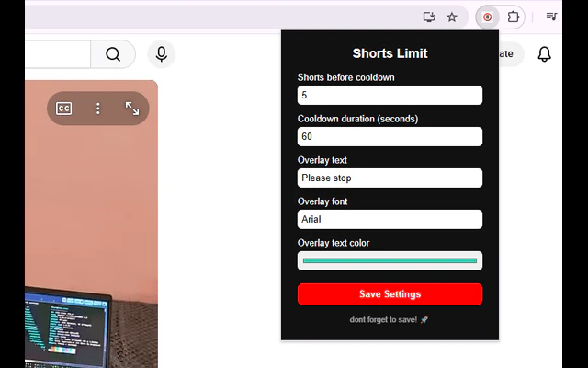The height and width of the screenshot is (368, 588).
Task: Click the YouTube search magnifier button
Action: pos(113,54)
